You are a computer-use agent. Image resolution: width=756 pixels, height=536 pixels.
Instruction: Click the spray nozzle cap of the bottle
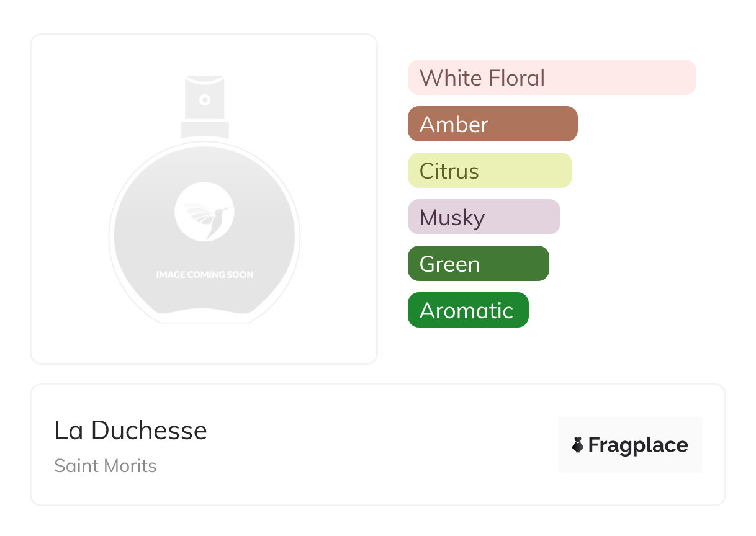(205, 99)
